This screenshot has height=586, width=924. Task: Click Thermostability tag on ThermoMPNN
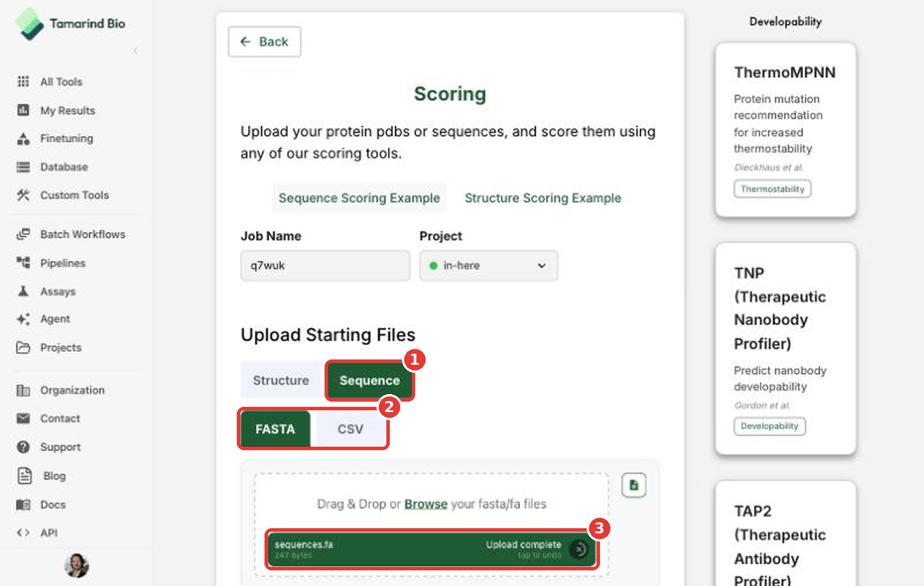click(x=772, y=189)
